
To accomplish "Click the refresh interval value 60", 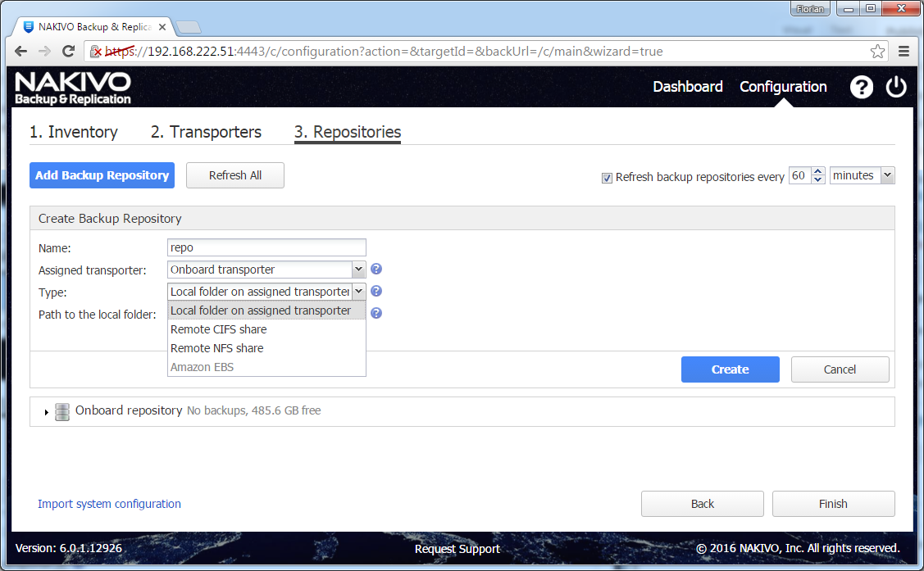I will [799, 175].
